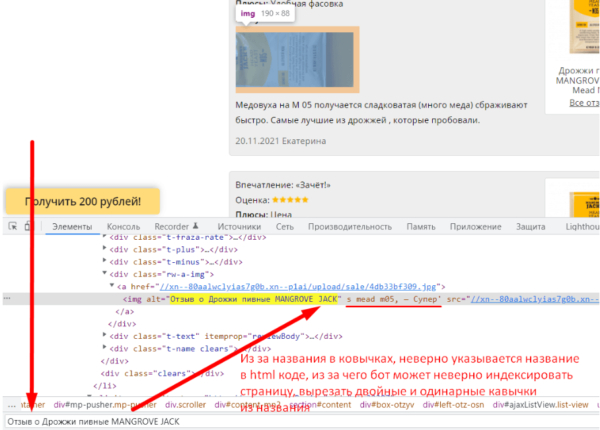
Task: Switch to the Память tab
Action: tap(421, 226)
